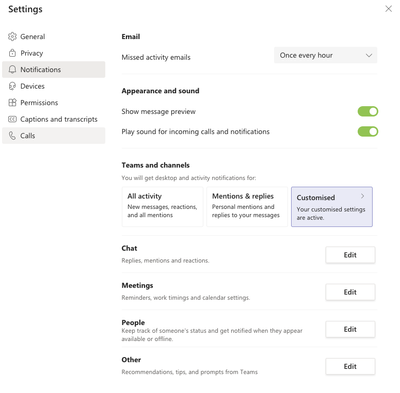Click the Teams and channels heading
Image resolution: width=400 pixels, height=393 pixels.
[x=155, y=165]
